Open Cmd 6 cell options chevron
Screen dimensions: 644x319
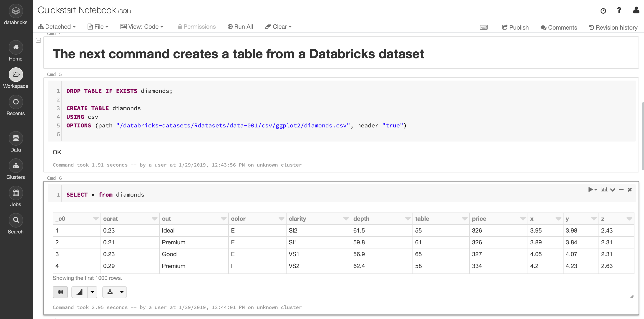pos(612,190)
